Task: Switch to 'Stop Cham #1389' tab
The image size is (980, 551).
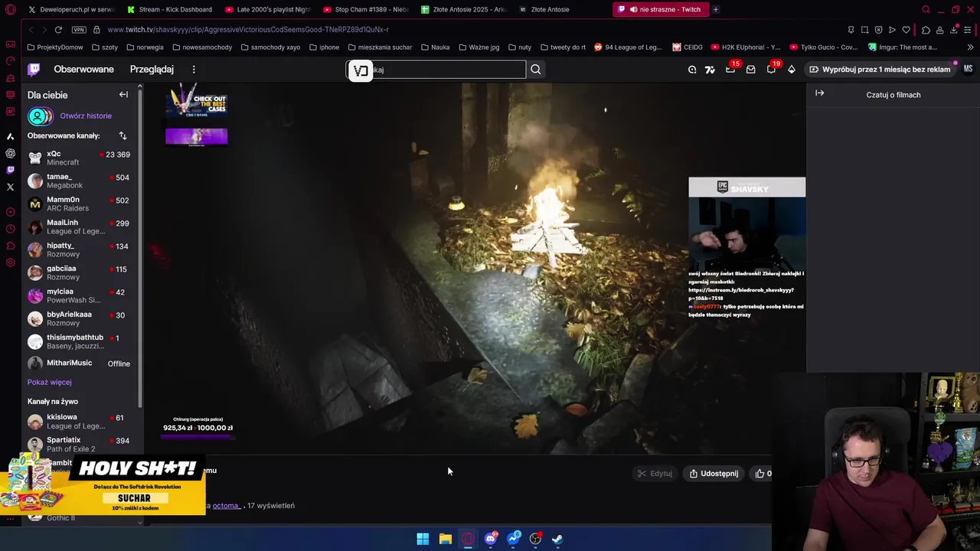Action: click(367, 9)
